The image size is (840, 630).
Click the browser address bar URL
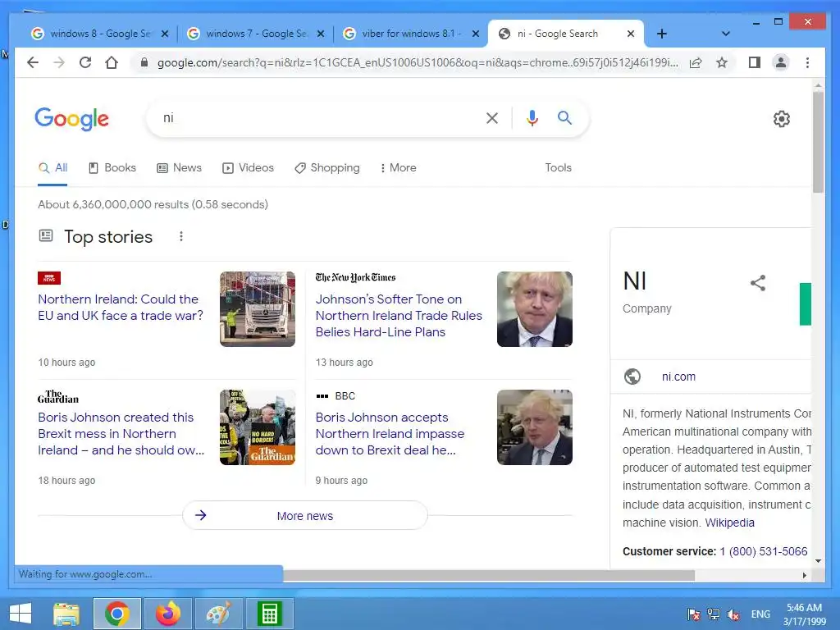tap(418, 62)
